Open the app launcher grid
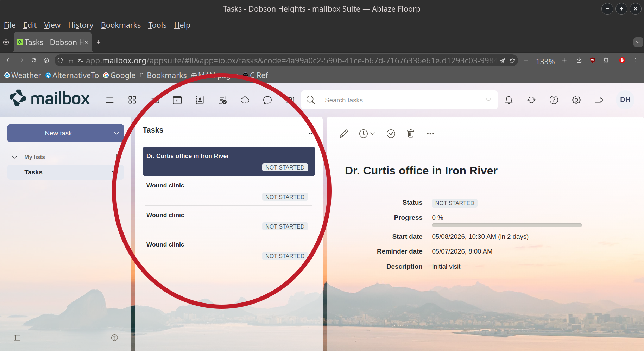Viewport: 644px width, 351px height. (x=132, y=100)
